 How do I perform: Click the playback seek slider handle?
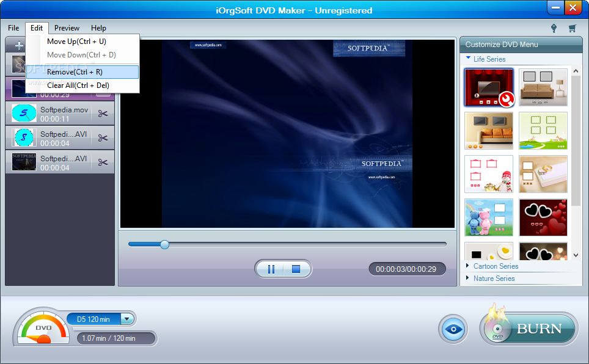point(164,244)
